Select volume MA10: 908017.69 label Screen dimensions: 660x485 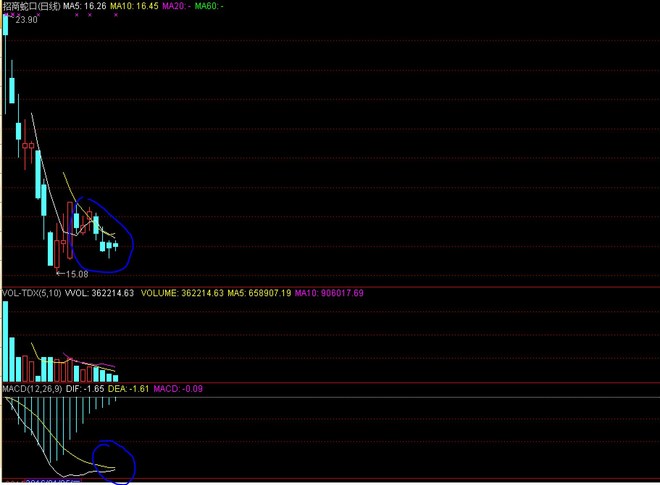329,293
